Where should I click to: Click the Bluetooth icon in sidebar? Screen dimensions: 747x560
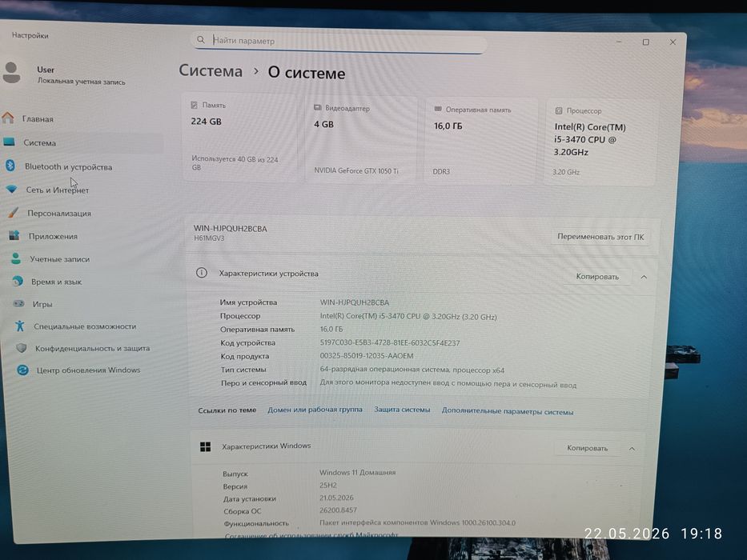click(x=10, y=166)
